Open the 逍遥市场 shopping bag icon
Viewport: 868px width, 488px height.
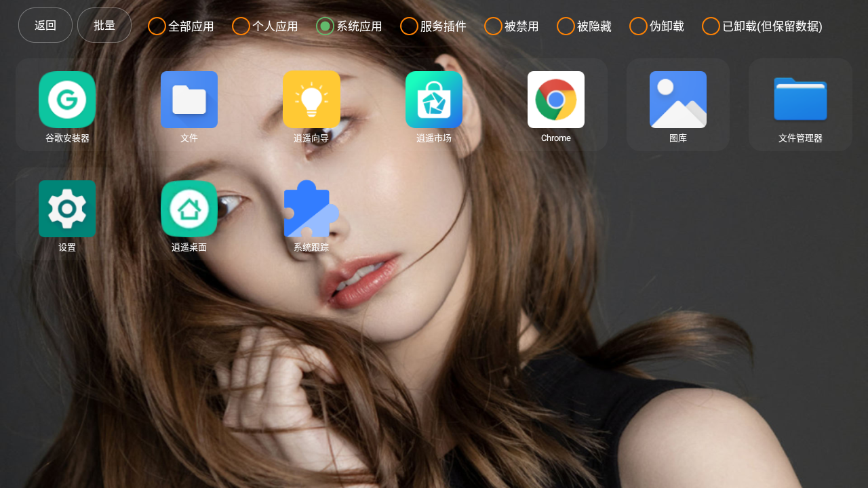click(x=434, y=100)
